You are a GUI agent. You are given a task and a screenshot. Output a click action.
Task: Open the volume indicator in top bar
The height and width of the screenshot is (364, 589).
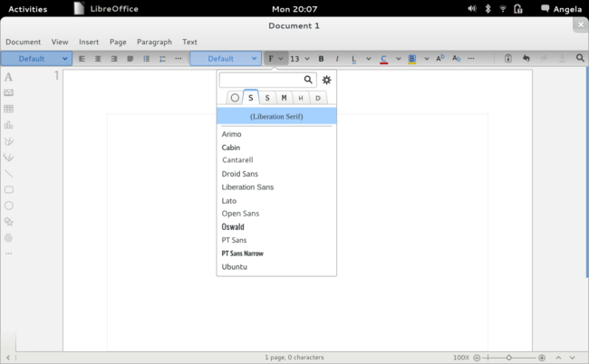point(472,9)
